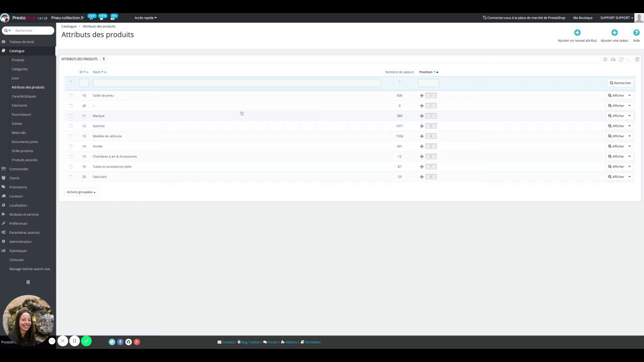Cancel recording with the red X button
This screenshot has width=644, height=362.
click(x=62, y=341)
